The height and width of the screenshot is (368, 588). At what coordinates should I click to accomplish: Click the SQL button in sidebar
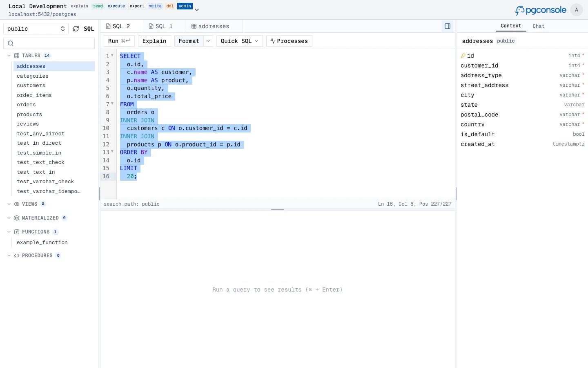pos(89,29)
